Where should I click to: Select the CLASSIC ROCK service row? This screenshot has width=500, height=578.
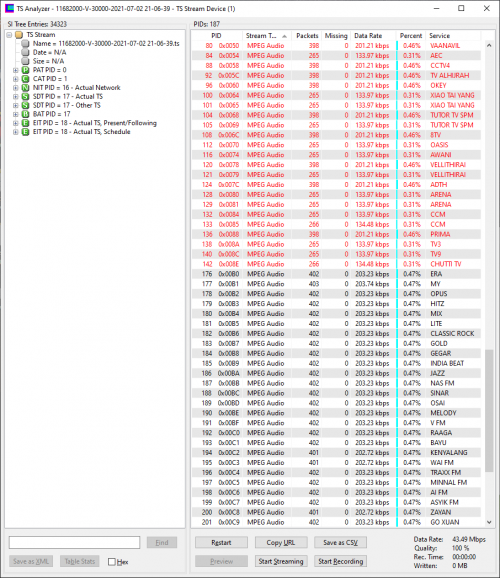tap(336, 334)
